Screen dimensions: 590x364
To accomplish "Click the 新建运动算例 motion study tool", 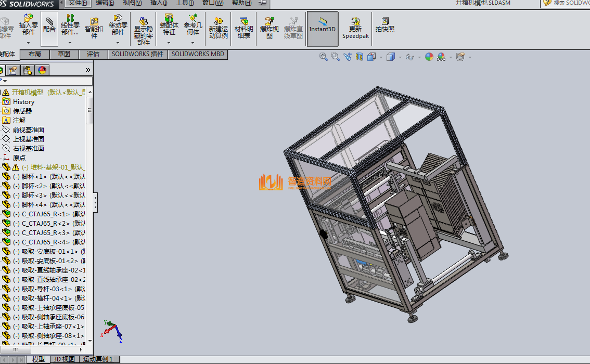I will (x=218, y=28).
